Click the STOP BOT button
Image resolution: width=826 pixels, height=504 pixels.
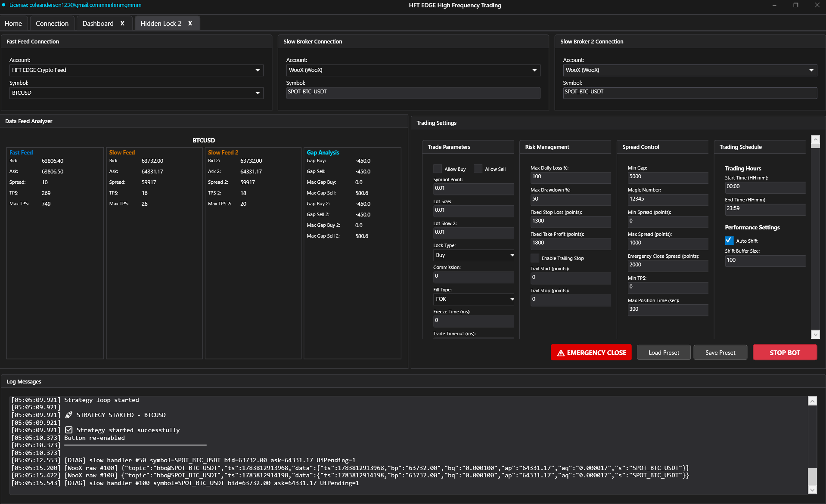[x=785, y=352]
